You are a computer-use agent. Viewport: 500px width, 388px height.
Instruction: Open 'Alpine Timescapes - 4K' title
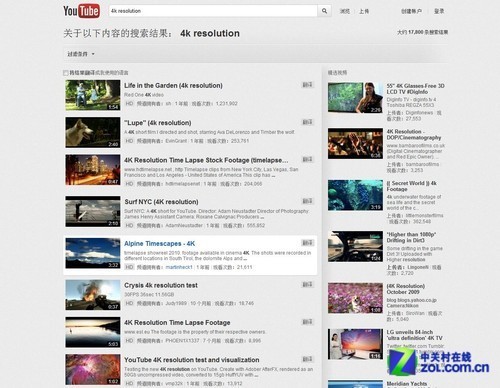(x=160, y=244)
